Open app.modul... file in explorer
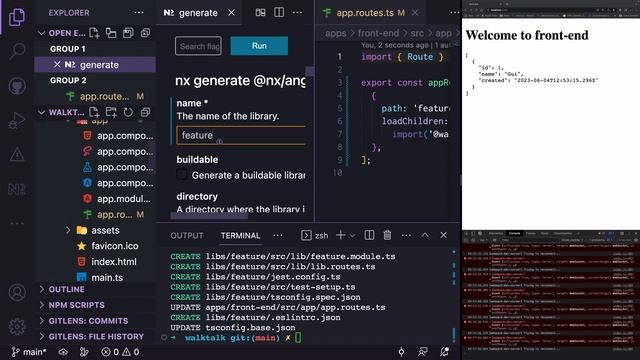Image resolution: width=640 pixels, height=360 pixels. pos(124,199)
